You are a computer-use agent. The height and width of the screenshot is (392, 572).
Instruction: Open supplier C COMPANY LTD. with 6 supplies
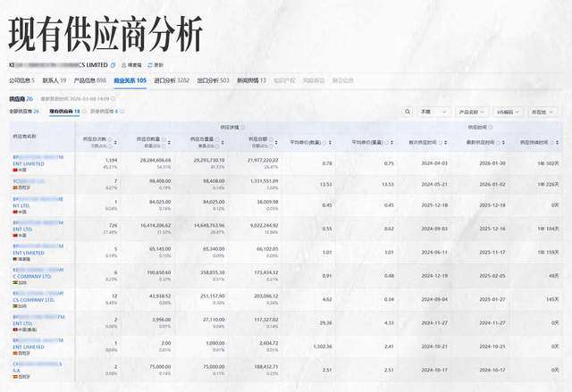[38, 273]
